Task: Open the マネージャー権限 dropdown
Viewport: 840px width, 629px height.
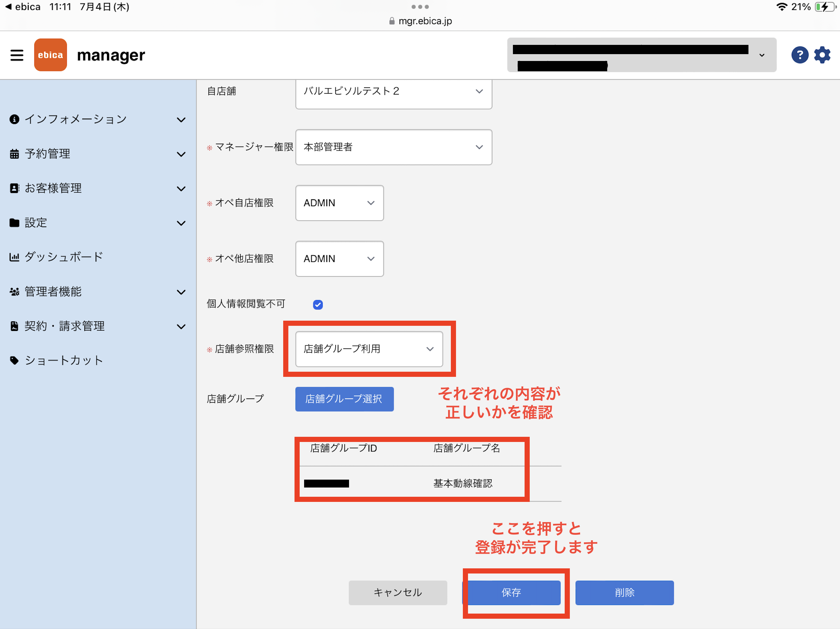Action: [394, 147]
